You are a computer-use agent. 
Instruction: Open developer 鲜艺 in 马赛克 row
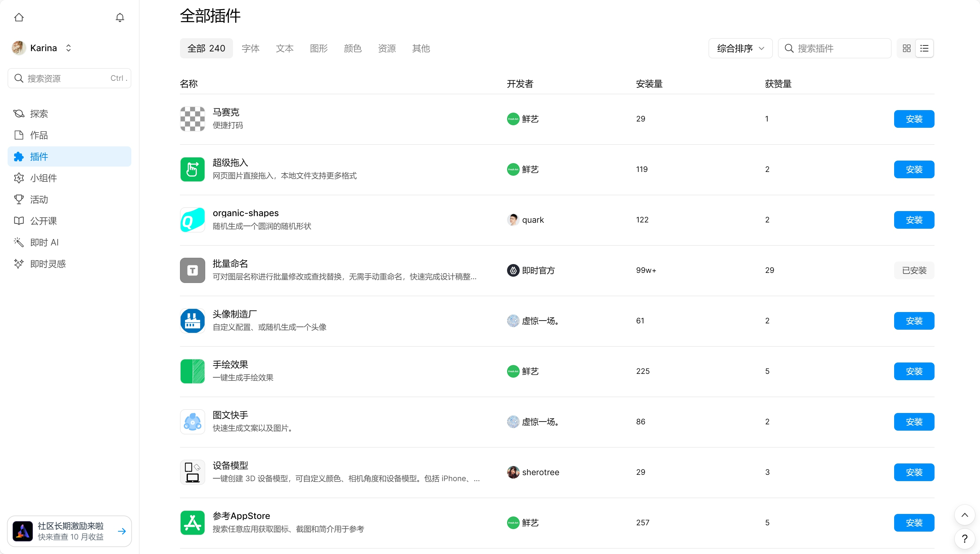(523, 119)
